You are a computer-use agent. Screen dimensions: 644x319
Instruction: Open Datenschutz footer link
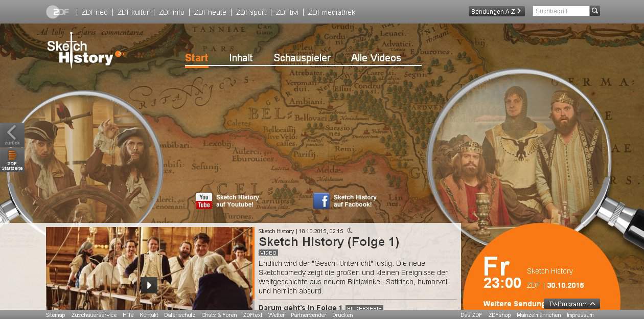[180, 315]
